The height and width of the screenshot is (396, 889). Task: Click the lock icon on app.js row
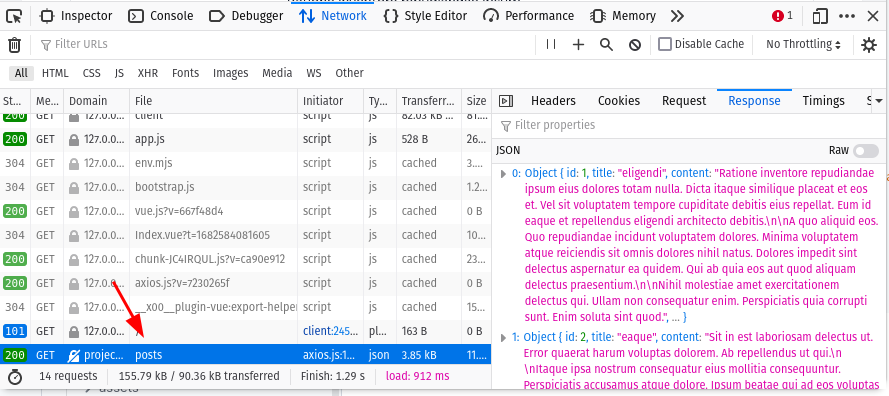tap(74, 139)
